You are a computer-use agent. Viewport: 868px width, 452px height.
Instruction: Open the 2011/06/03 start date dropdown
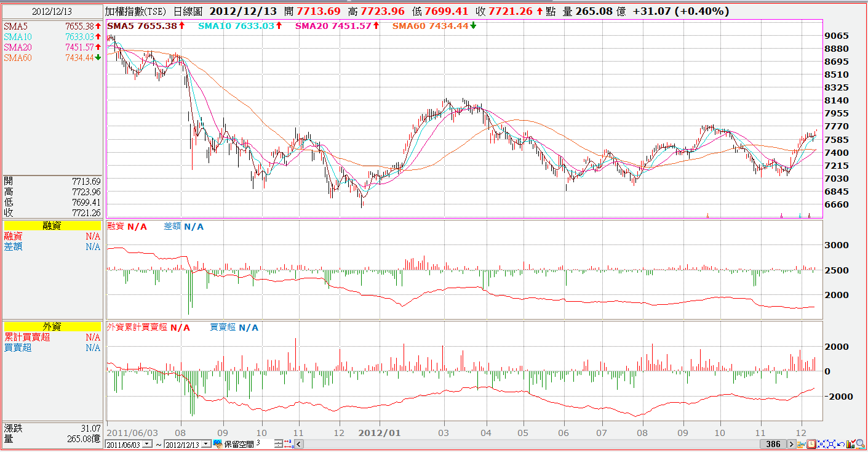[147, 444]
